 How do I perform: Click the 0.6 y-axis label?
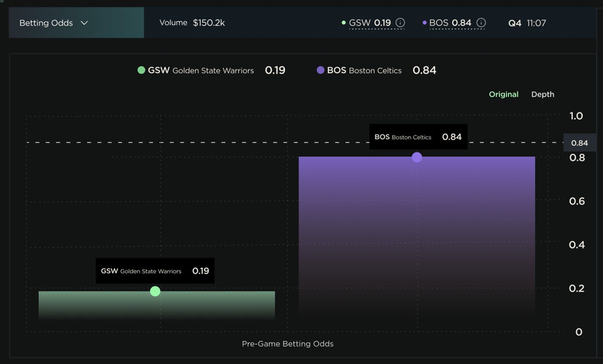pyautogui.click(x=576, y=201)
